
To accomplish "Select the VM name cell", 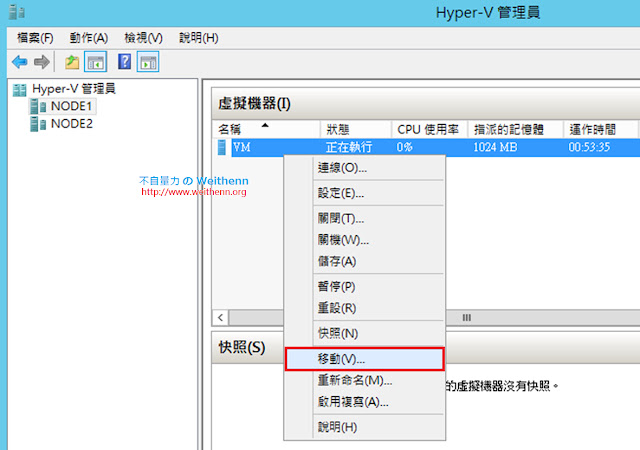I will tap(242, 147).
